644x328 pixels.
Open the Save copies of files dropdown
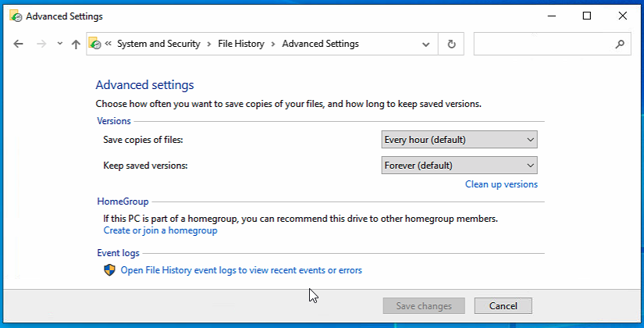pyautogui.click(x=459, y=140)
